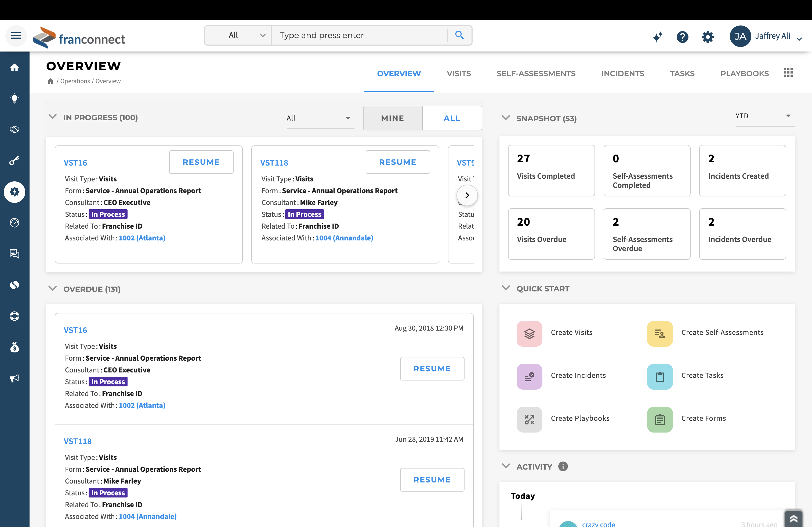Viewport: 812px width, 527px height.
Task: Select the chat messages icon in the sidebar
Action: pos(15,254)
